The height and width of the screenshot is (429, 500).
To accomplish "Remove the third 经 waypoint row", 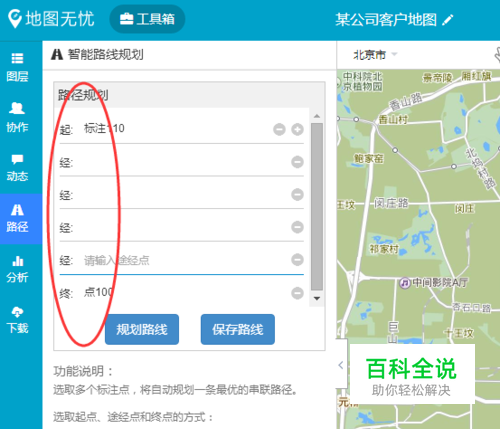I will tap(297, 227).
